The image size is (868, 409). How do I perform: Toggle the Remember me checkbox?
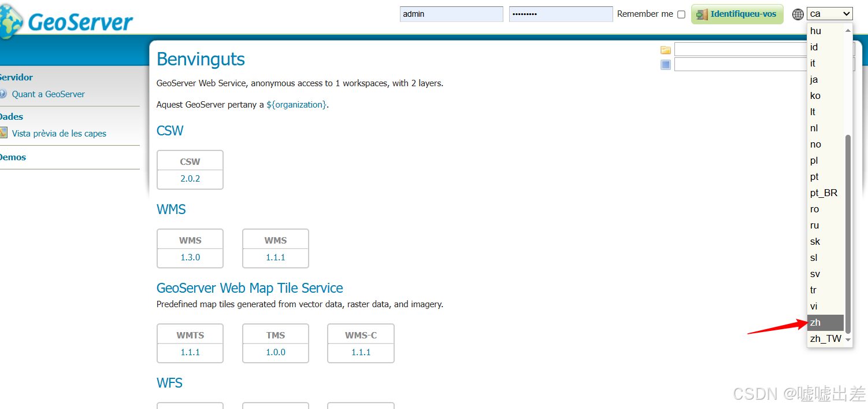[x=681, y=14]
